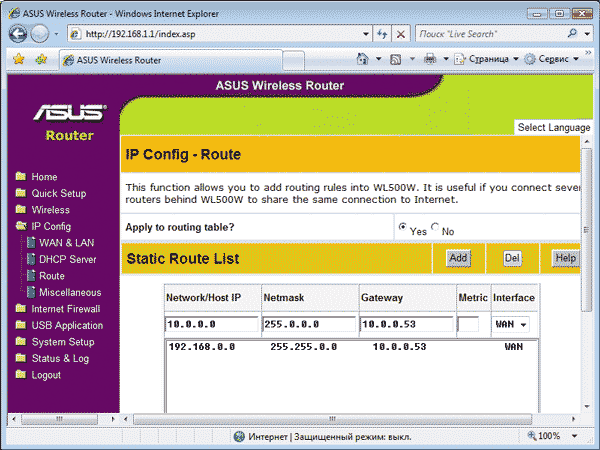Screen dimensions: 600x450
Task: Click the Print icon in toolbar
Action: [430, 59]
